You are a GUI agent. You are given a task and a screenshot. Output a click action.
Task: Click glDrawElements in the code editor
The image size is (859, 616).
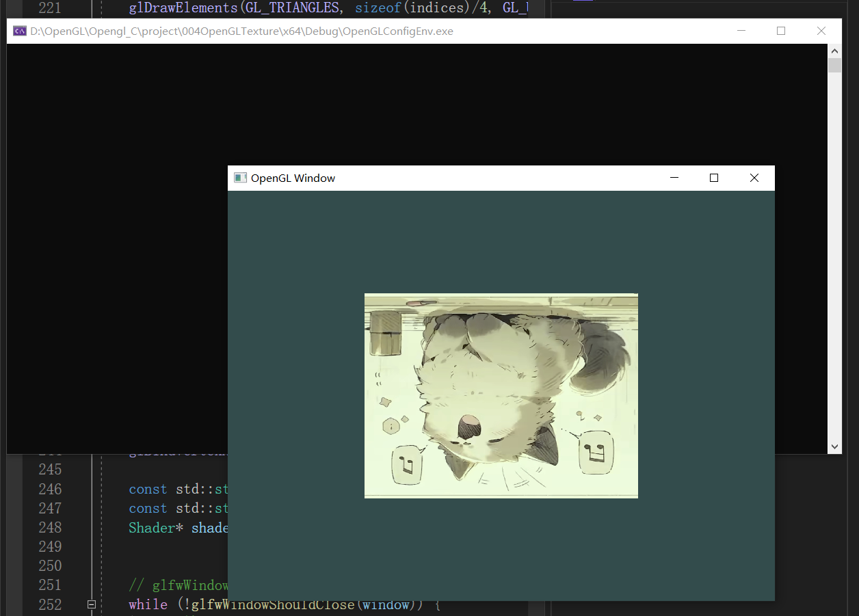tap(183, 8)
